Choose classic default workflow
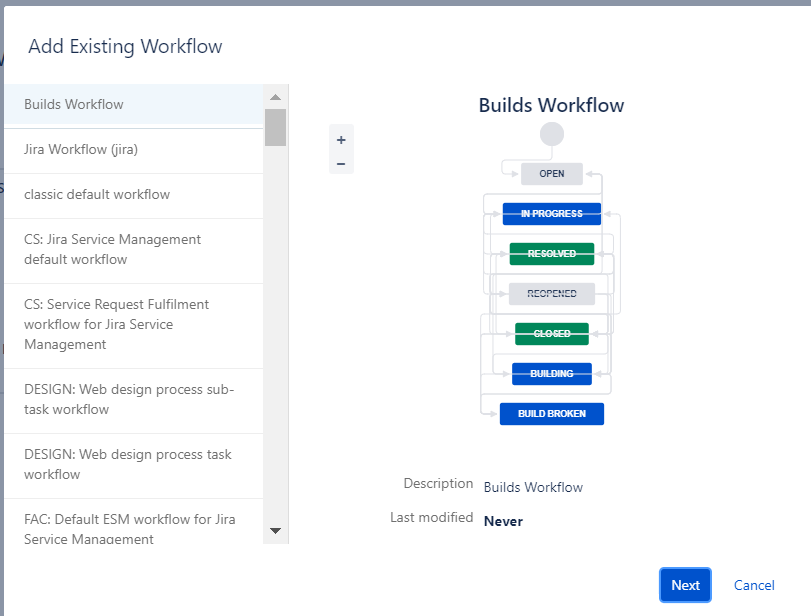This screenshot has height=616, width=811. [134, 195]
